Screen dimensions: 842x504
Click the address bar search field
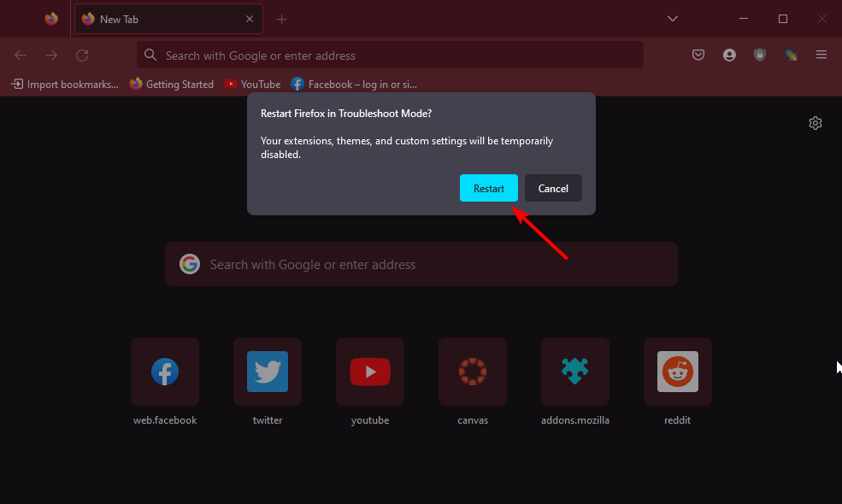[390, 55]
